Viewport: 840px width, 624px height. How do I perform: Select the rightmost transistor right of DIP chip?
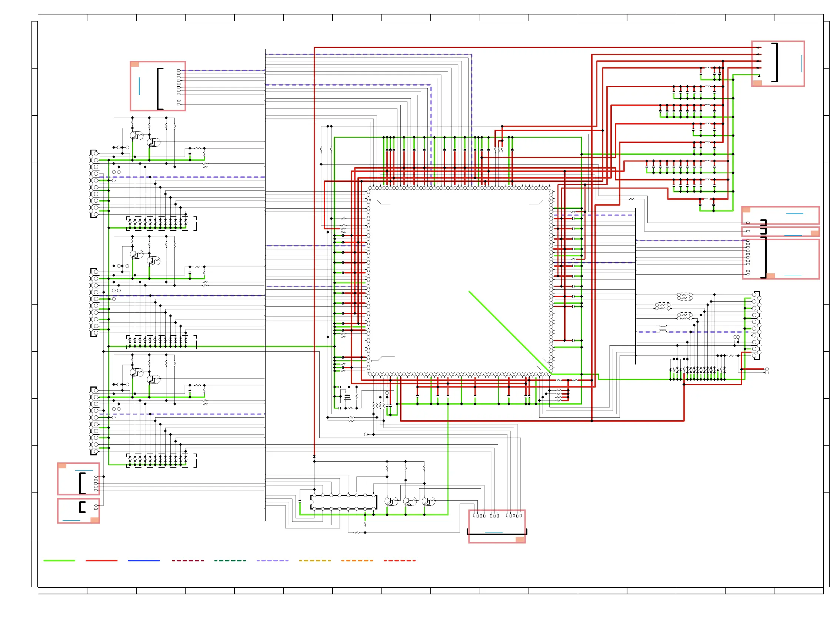pyautogui.click(x=428, y=501)
